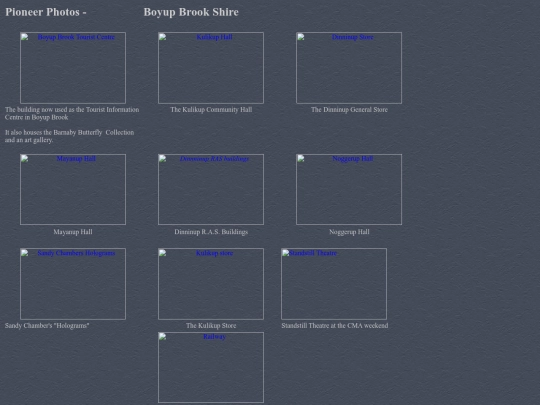The image size is (540, 405).
Task: Open the Sandy Chambers Holograms image link
Action: pos(73,284)
